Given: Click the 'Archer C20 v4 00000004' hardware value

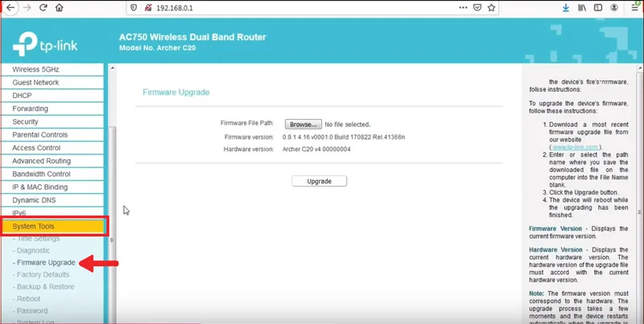Looking at the screenshot, I should (316, 150).
